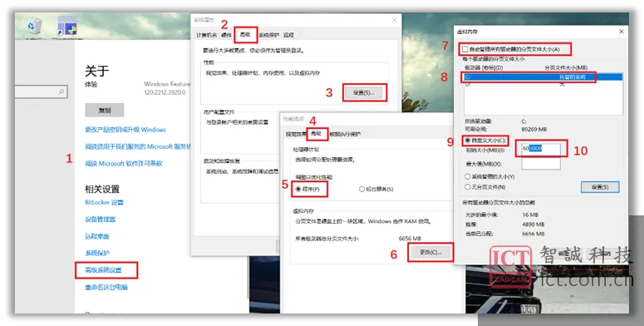Select drive C: row in drive list

coord(543,77)
